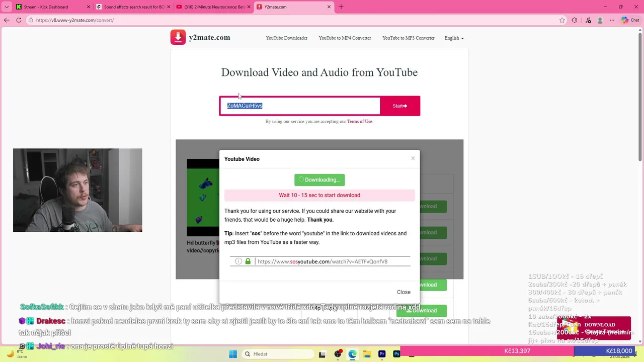Image resolution: width=644 pixels, height=362 pixels.
Task: Expand the English language dropdown
Action: (x=454, y=38)
